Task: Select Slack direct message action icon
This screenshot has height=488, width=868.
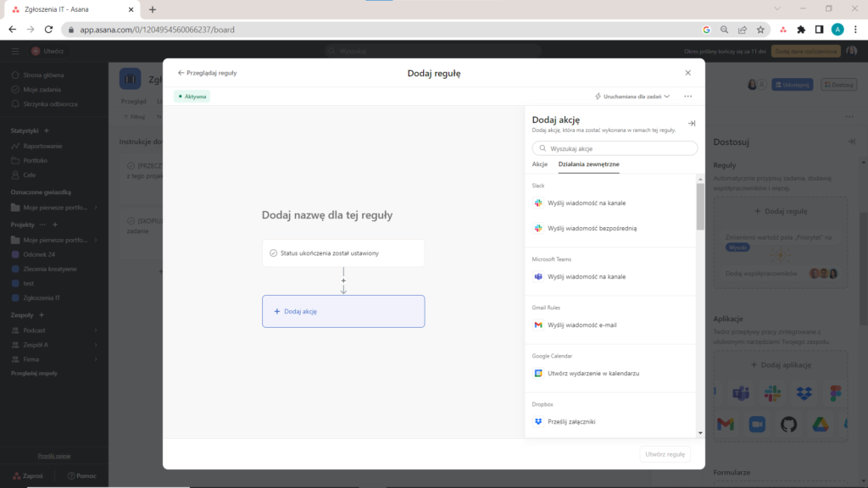Action: point(538,228)
